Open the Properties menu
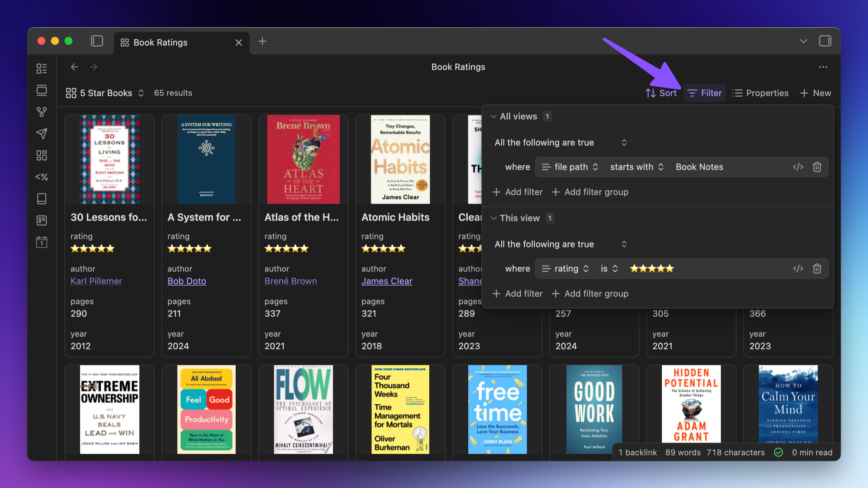This screenshot has width=868, height=488. tap(760, 93)
